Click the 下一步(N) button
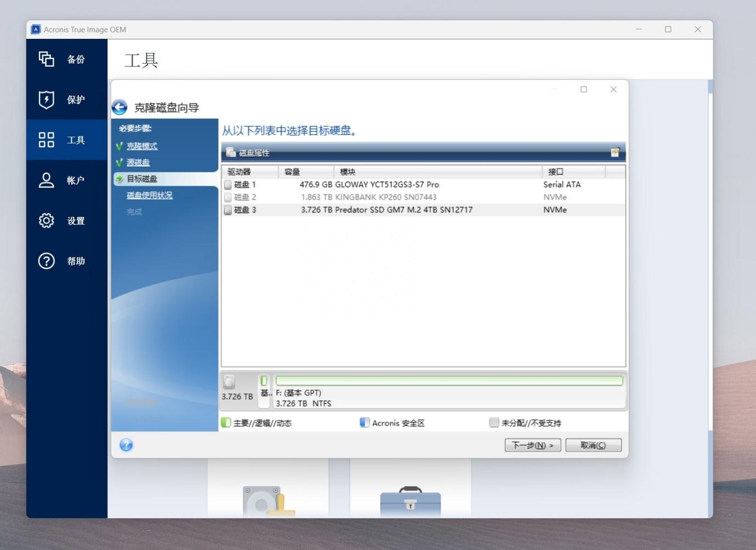 533,445
